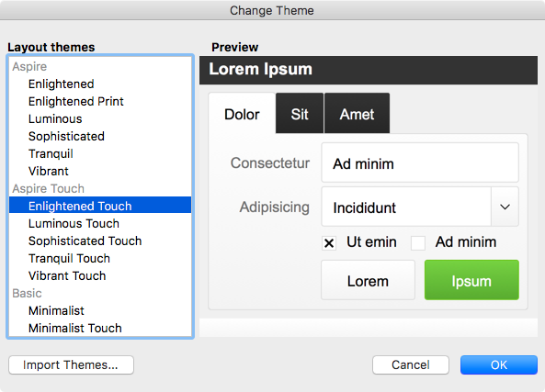Select the Enlightened theme
Image resolution: width=545 pixels, height=392 pixels.
pos(100,84)
